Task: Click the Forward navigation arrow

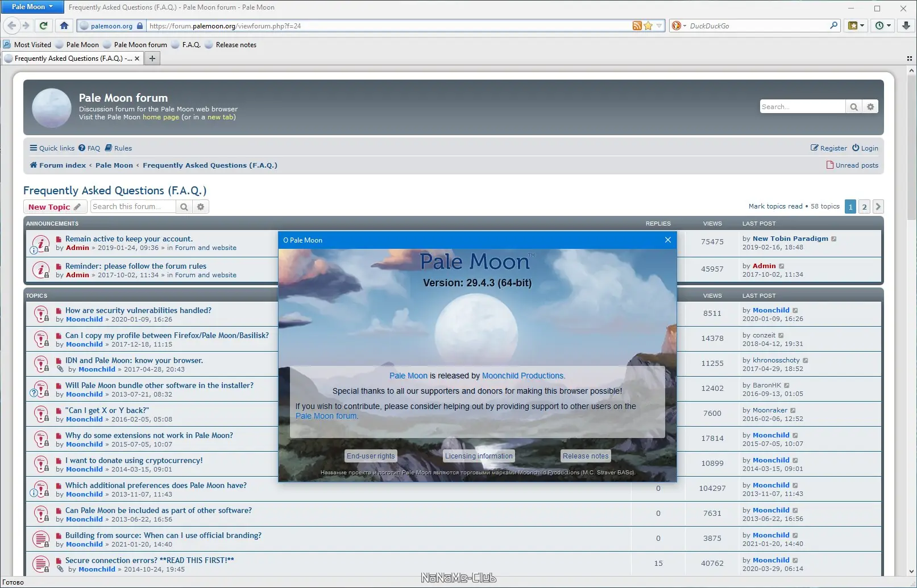Action: click(26, 26)
